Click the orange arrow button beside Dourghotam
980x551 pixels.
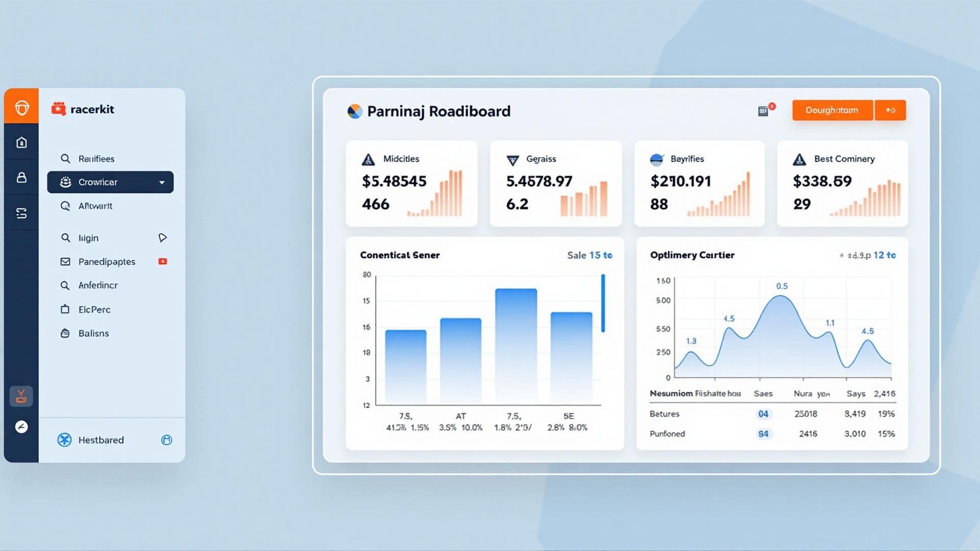click(x=890, y=110)
